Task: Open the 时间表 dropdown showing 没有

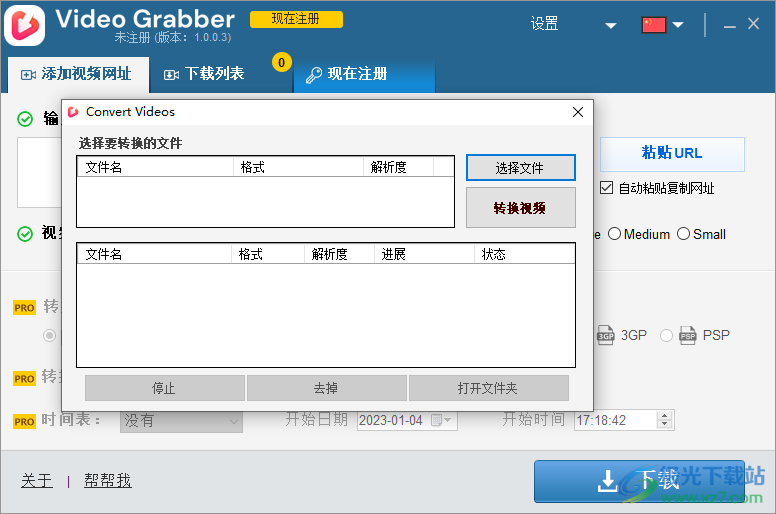Action: point(181,421)
